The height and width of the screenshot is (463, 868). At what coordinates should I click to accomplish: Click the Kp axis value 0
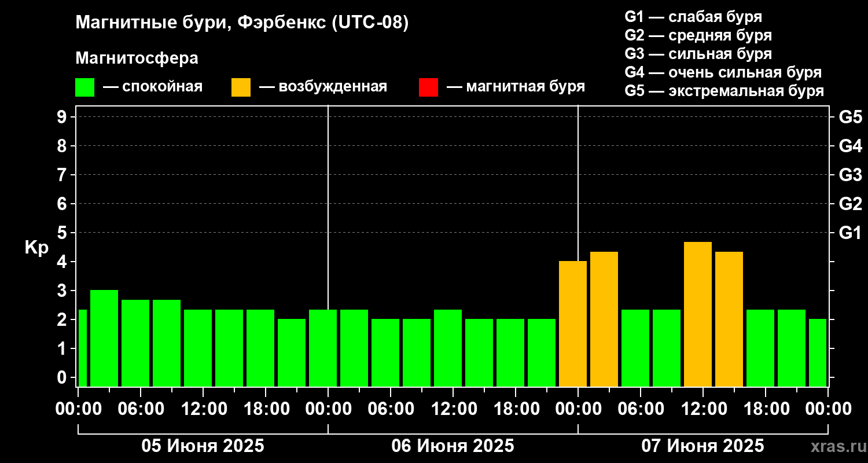[x=63, y=377]
